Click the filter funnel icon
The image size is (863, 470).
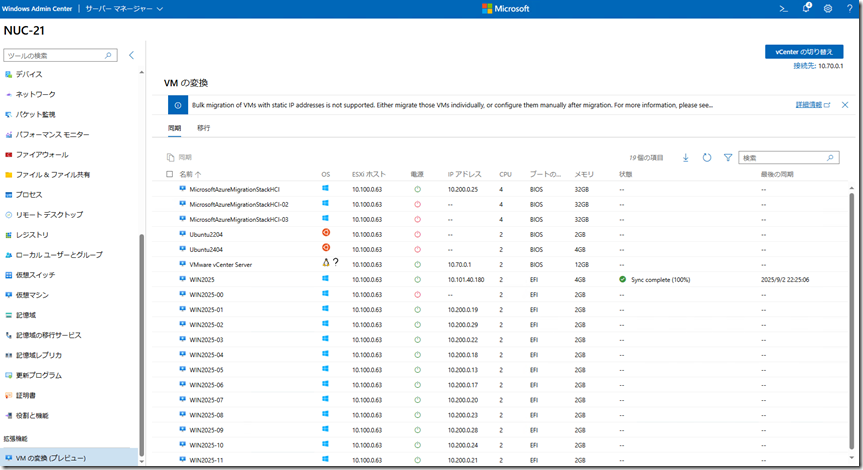(x=728, y=158)
